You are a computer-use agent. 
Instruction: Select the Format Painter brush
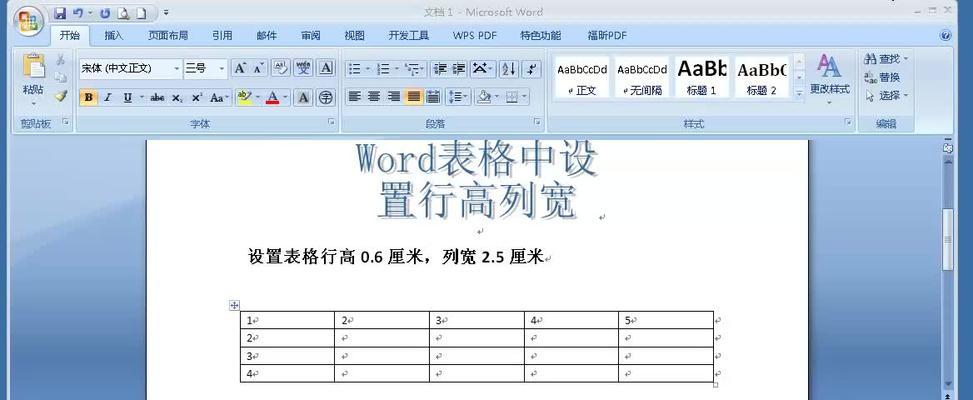point(60,96)
